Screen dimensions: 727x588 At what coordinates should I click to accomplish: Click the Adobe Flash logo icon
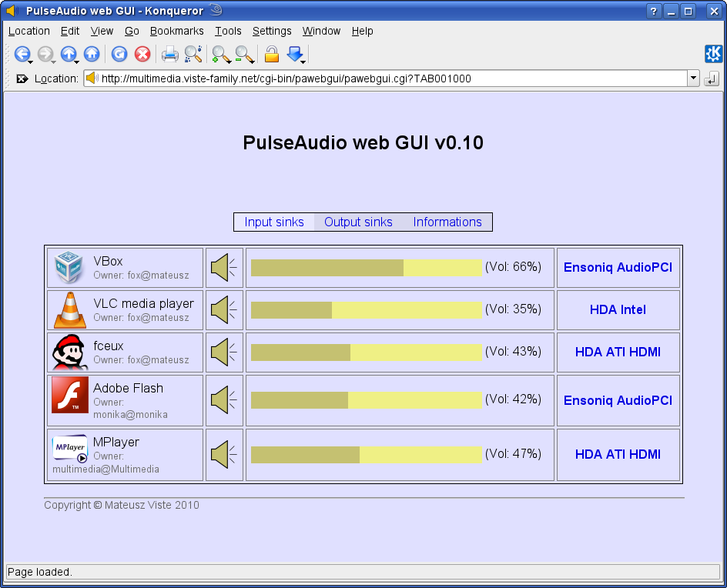[x=70, y=395]
